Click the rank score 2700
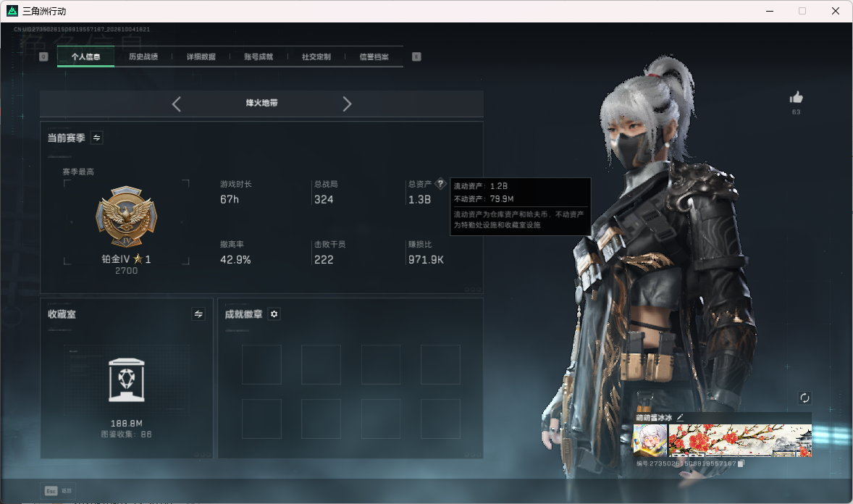The width and height of the screenshot is (853, 504). click(x=126, y=271)
